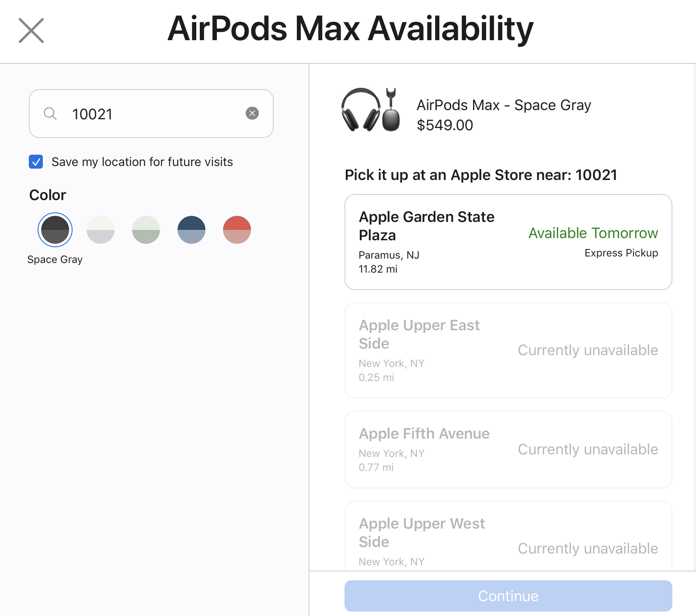This screenshot has height=616, width=696.
Task: Select the Apple Garden State Plaza store
Action: point(508,242)
